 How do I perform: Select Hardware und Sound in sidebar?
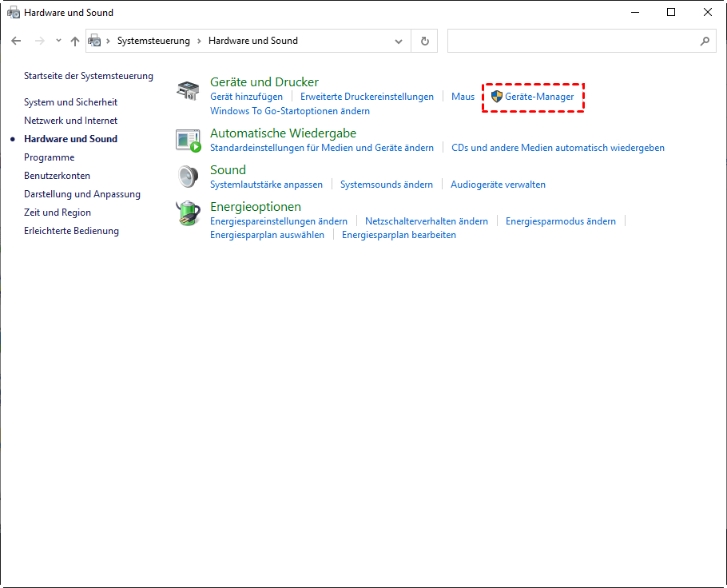point(70,139)
